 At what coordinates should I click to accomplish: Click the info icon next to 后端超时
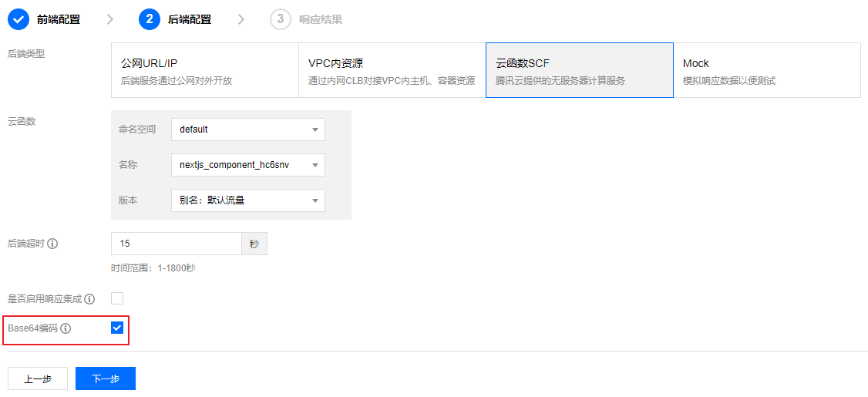[52, 244]
